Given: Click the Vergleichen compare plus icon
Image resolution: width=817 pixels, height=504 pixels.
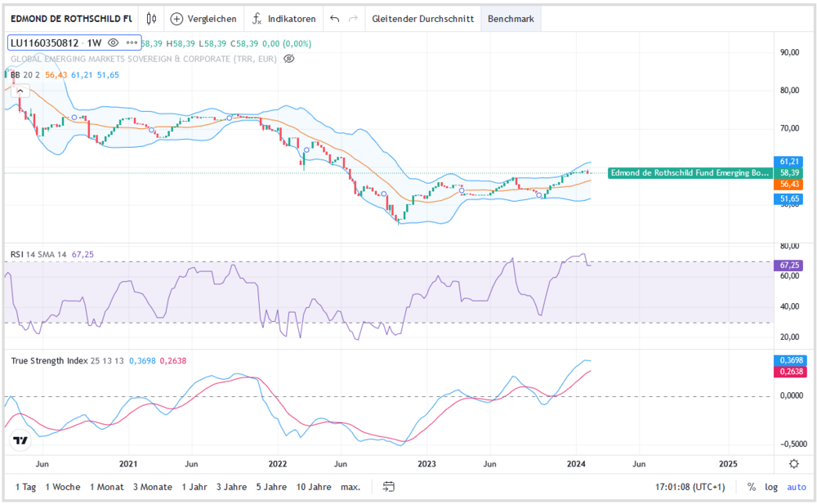Looking at the screenshot, I should click(177, 19).
